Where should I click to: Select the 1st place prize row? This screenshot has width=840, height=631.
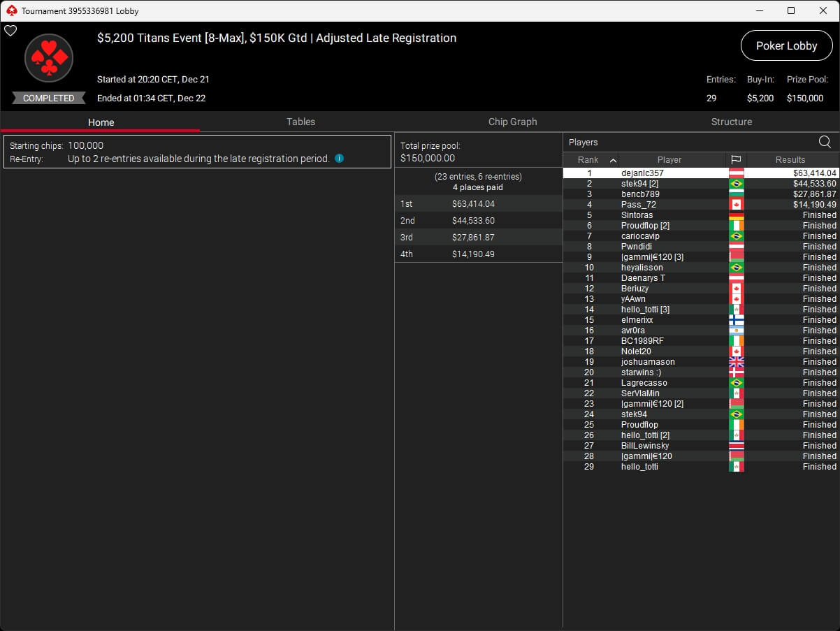(478, 204)
